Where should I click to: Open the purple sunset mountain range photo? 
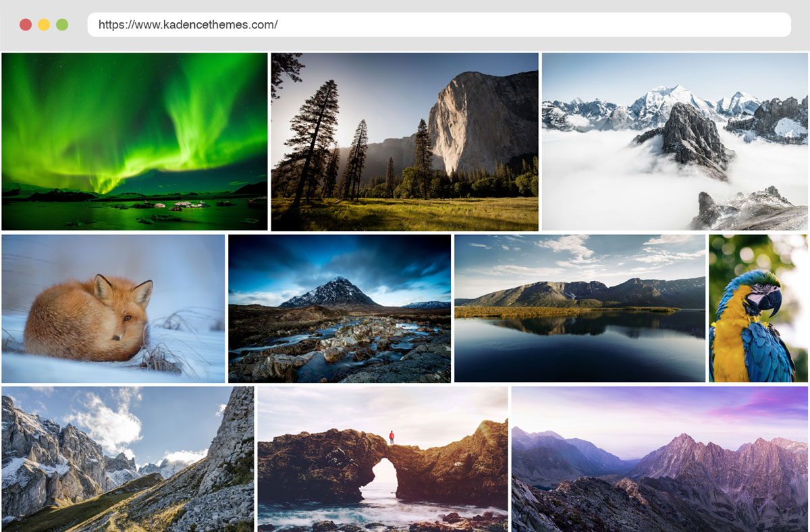pyautogui.click(x=659, y=459)
